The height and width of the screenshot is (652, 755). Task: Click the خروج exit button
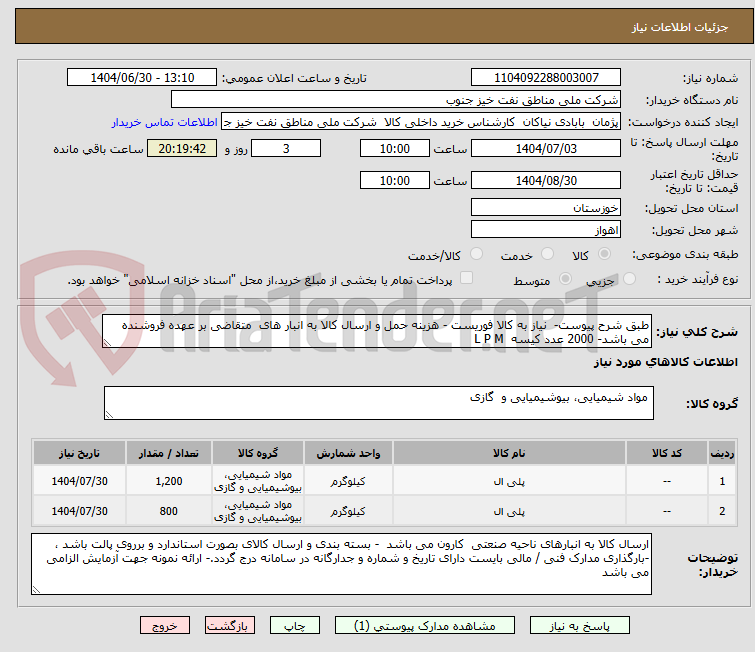click(165, 626)
